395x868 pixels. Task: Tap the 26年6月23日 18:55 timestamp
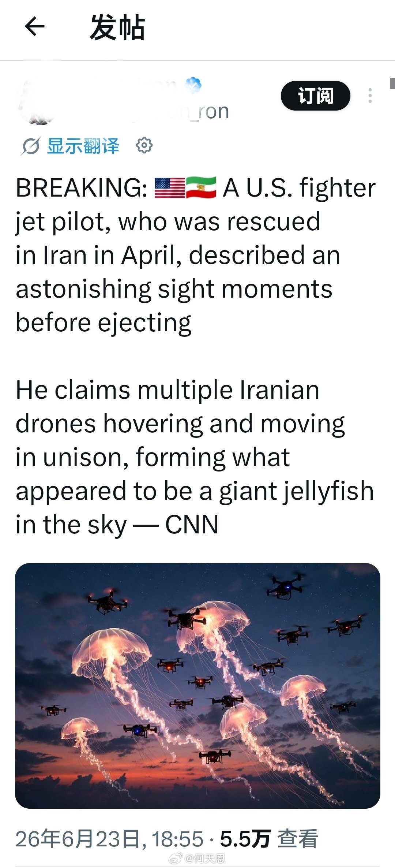point(109,839)
